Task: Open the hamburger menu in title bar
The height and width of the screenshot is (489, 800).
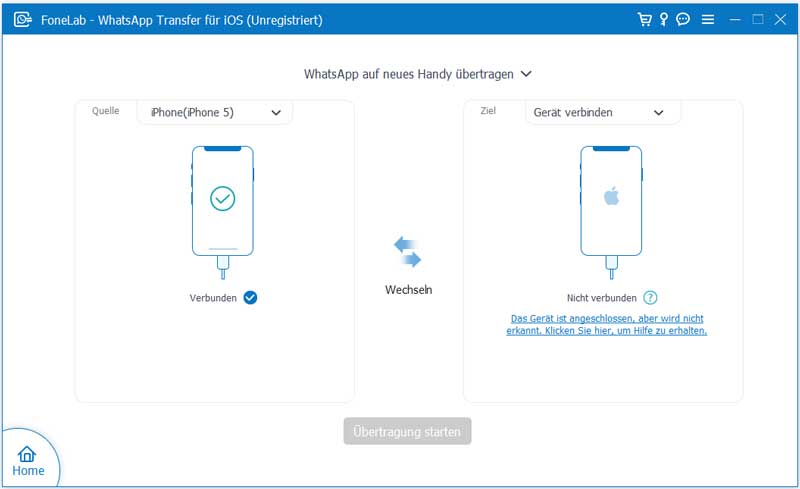Action: coord(708,19)
